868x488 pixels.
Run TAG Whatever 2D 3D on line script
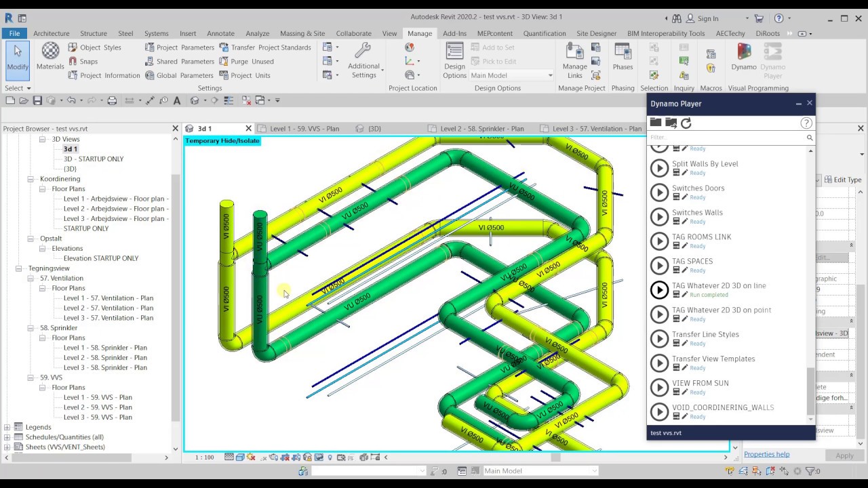659,290
